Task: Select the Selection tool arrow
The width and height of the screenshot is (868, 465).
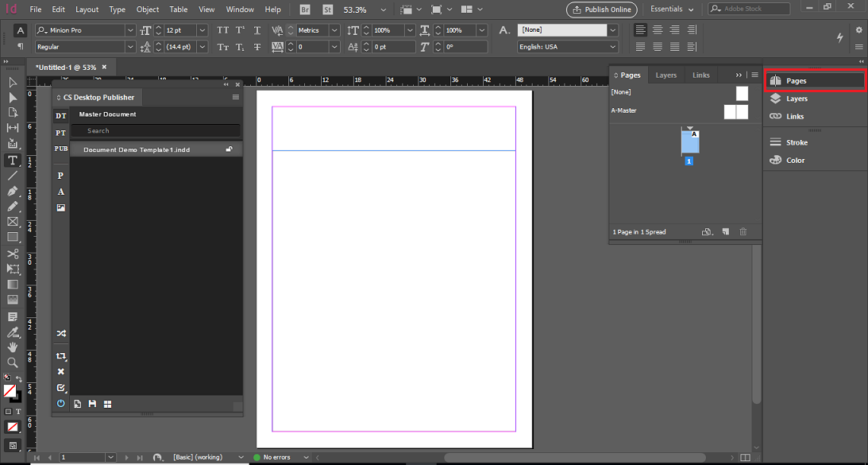Action: [x=13, y=83]
